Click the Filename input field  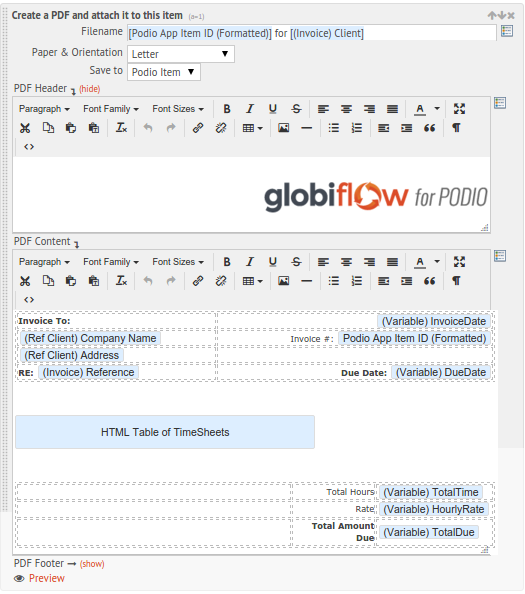click(312, 33)
